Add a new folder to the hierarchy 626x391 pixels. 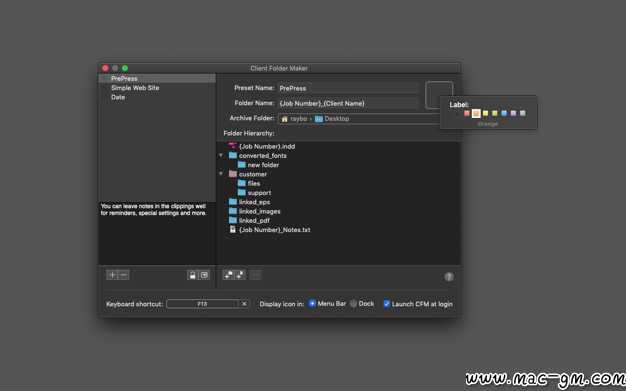click(228, 275)
